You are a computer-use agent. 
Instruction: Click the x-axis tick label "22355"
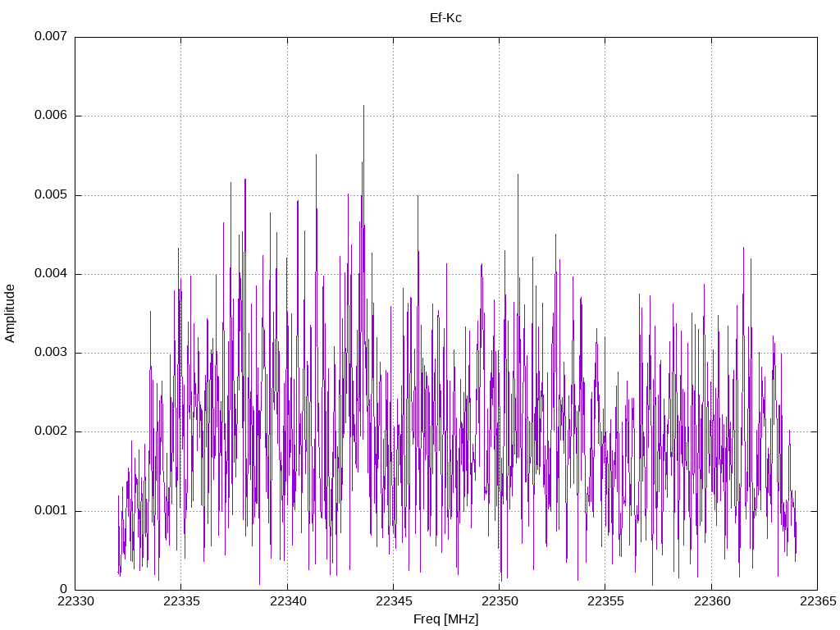[606, 601]
